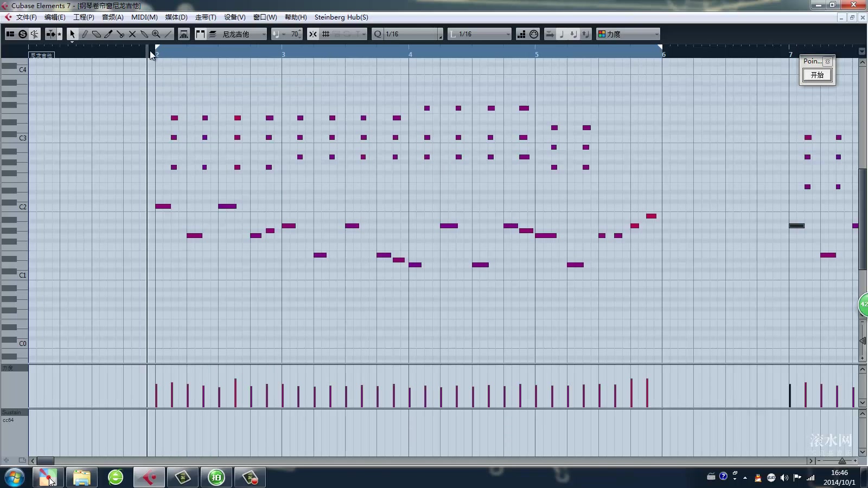Screen dimensions: 868x488
Task: Toggle Record Pitch note icon
Action: [561, 34]
